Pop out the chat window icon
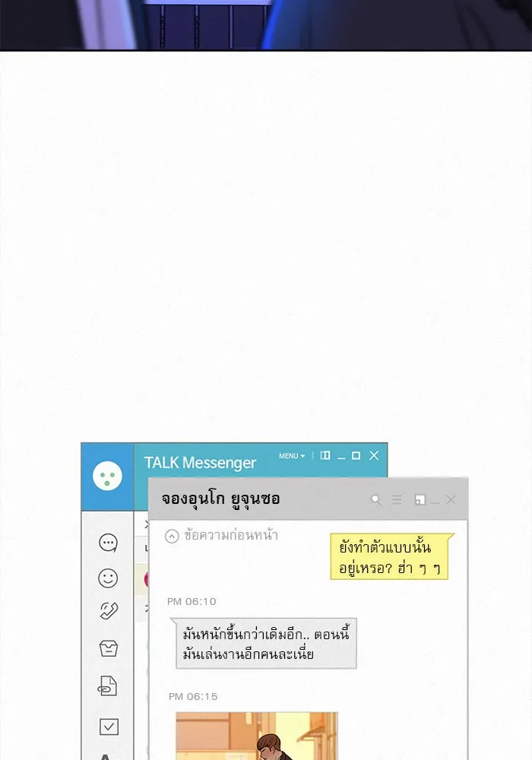This screenshot has height=760, width=532. tap(420, 499)
